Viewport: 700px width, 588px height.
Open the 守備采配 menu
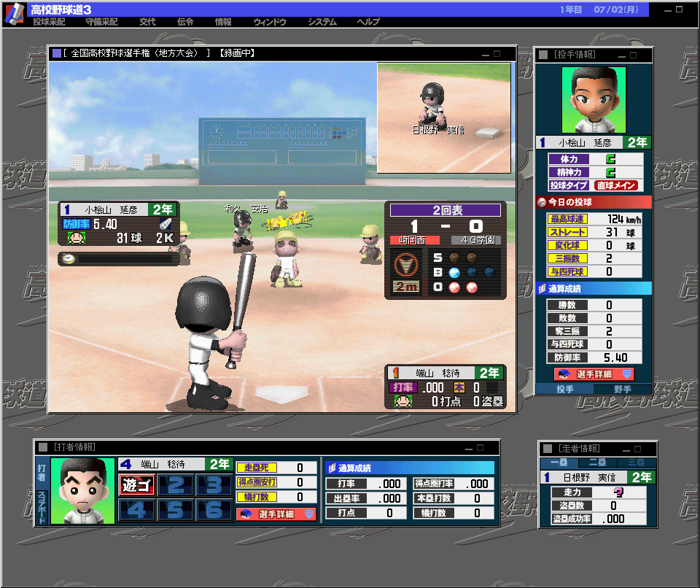[x=101, y=22]
